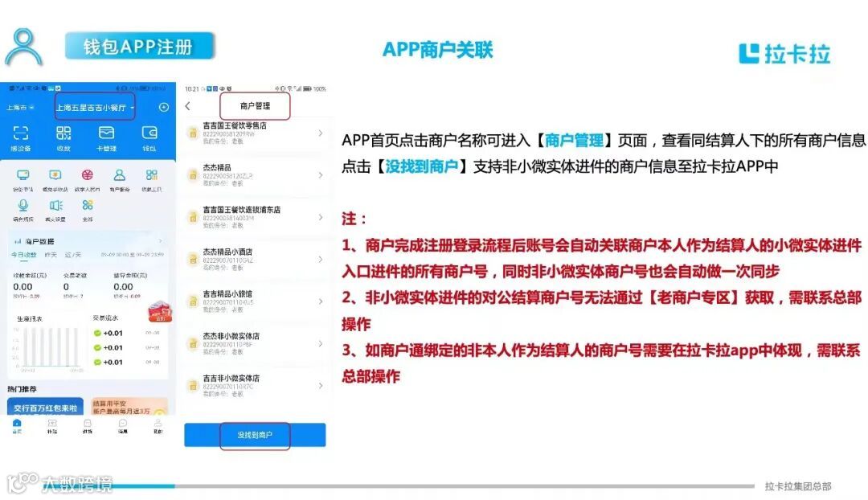Open the 卡管理 card icon
This screenshot has height=500, width=868.
pos(106,133)
